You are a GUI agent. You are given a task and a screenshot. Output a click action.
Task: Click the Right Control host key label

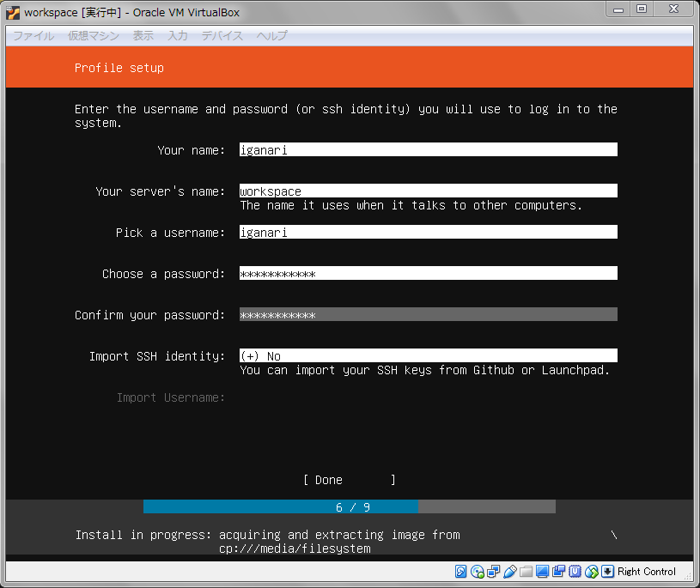click(647, 572)
